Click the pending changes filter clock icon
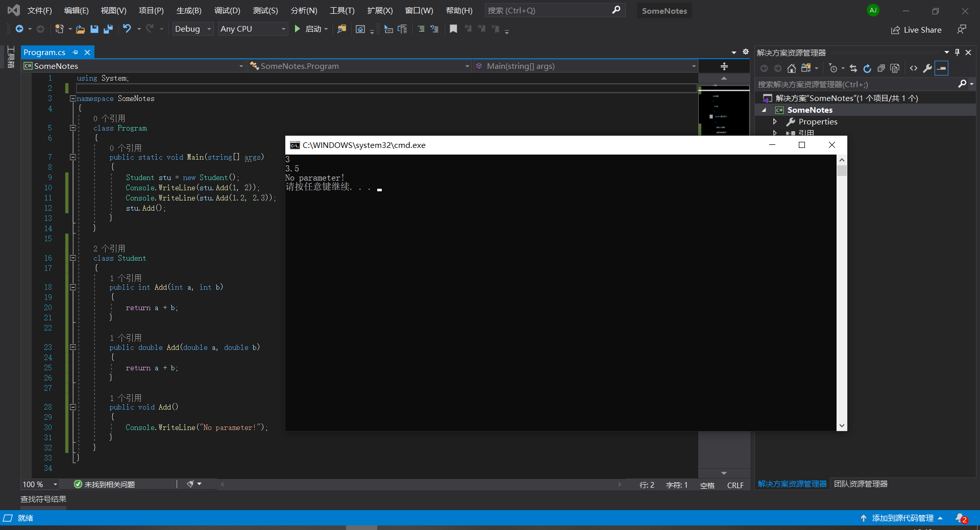Viewport: 980px width, 530px height. 834,68
